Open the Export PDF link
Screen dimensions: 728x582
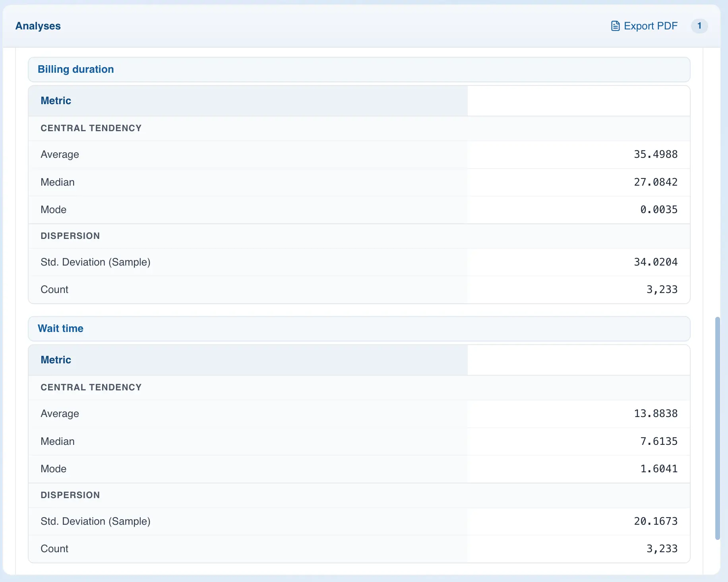651,25
